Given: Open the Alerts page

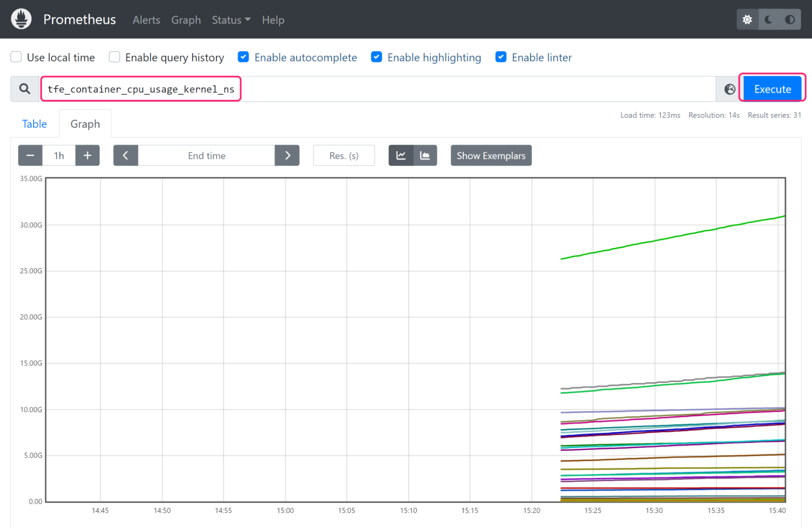Looking at the screenshot, I should tap(146, 20).
